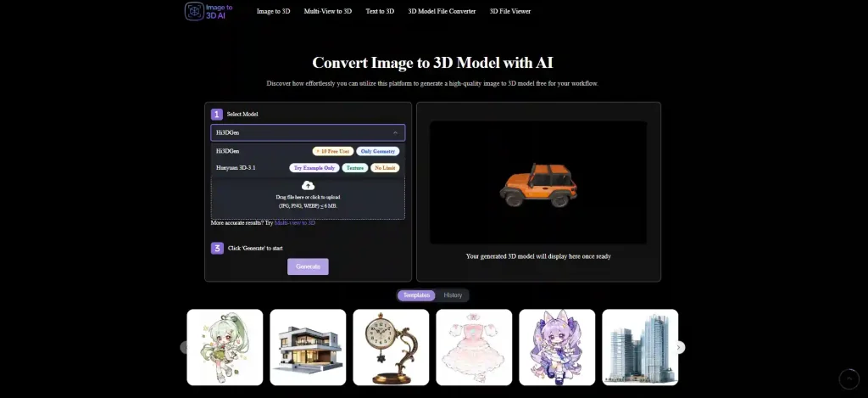Click the Generate button

point(308,266)
